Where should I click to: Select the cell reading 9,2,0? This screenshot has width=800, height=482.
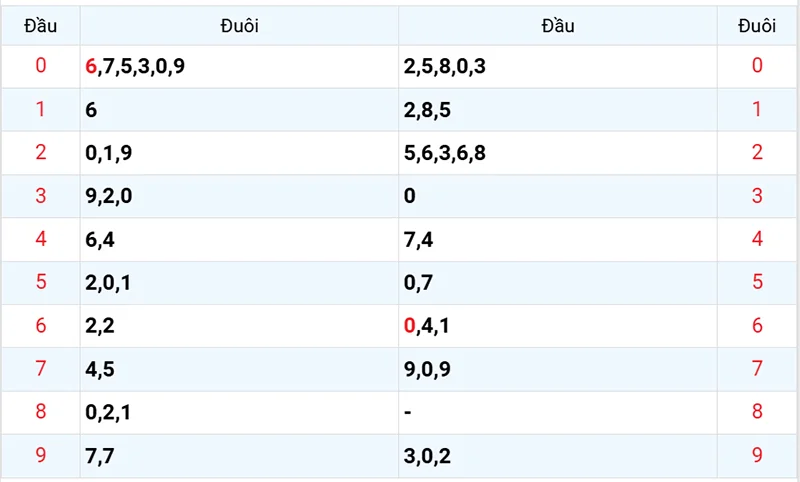[109, 196]
